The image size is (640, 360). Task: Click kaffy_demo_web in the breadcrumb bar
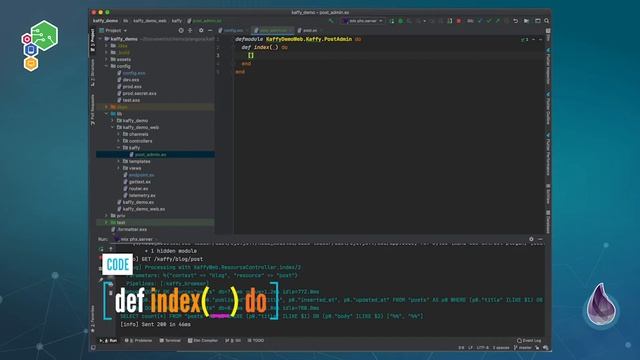pyautogui.click(x=150, y=21)
